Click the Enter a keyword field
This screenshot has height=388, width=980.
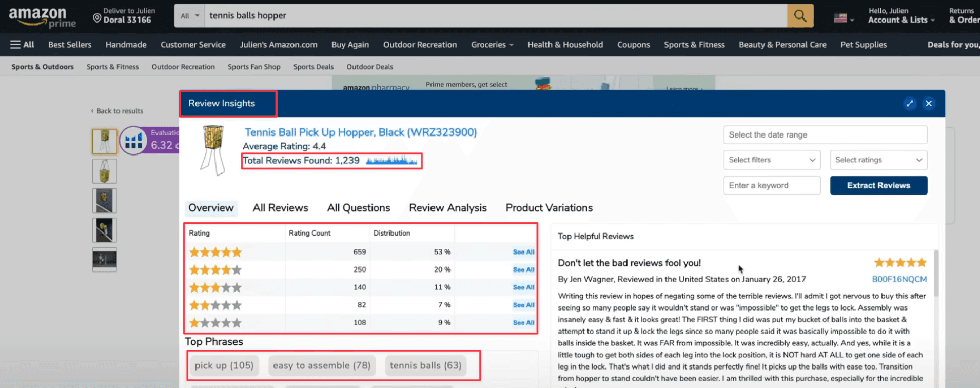pyautogui.click(x=772, y=185)
